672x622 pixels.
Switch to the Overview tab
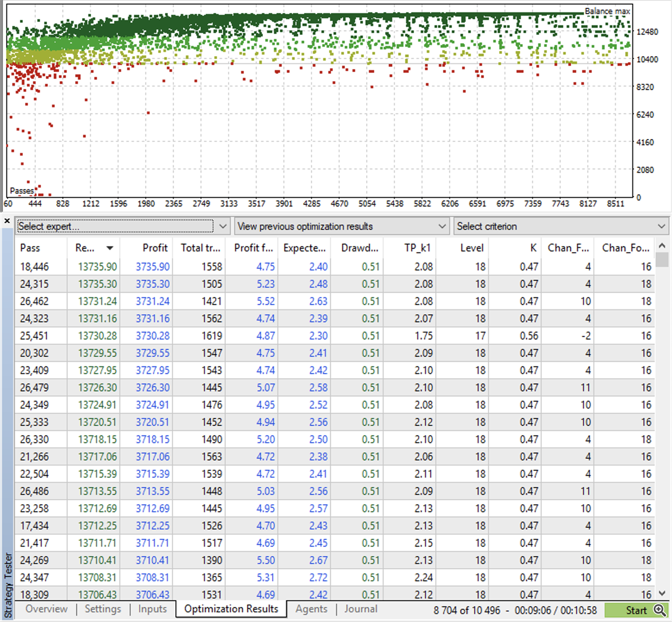pyautogui.click(x=47, y=609)
